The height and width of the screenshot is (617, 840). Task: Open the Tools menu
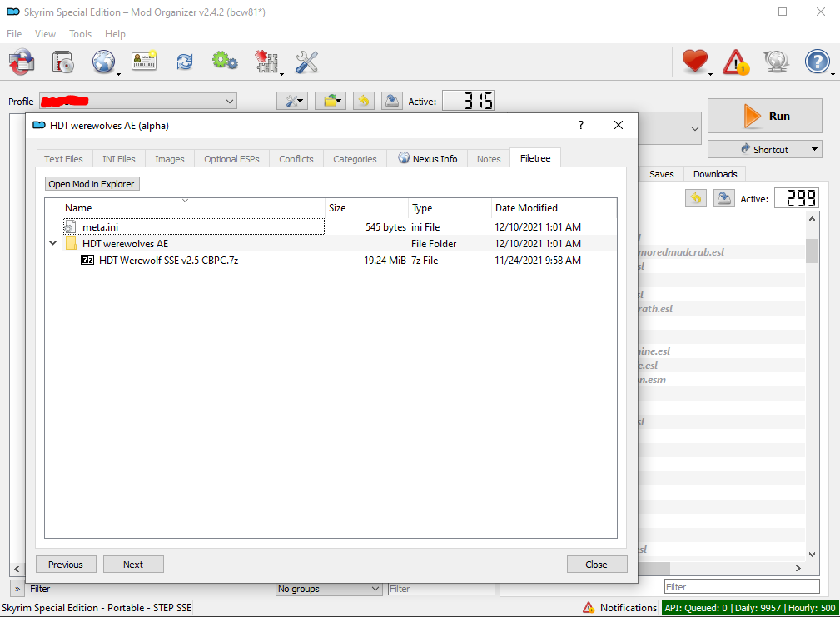[81, 34]
